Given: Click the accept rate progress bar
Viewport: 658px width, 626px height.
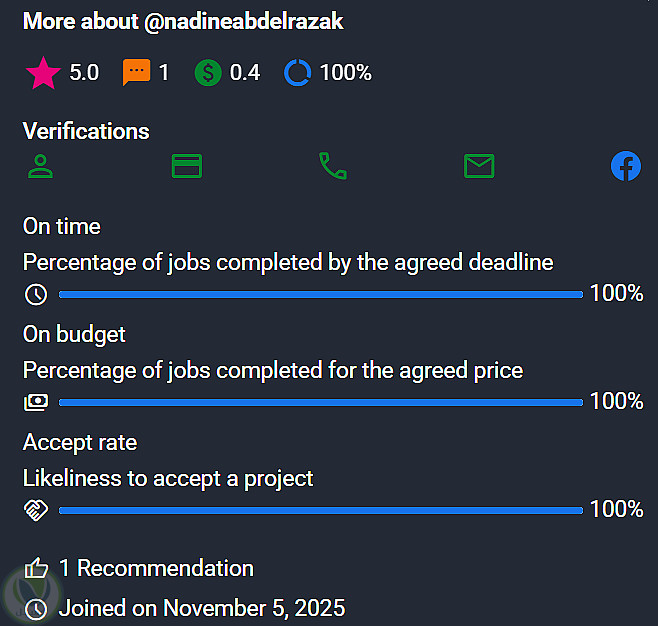Looking at the screenshot, I should (x=320, y=510).
